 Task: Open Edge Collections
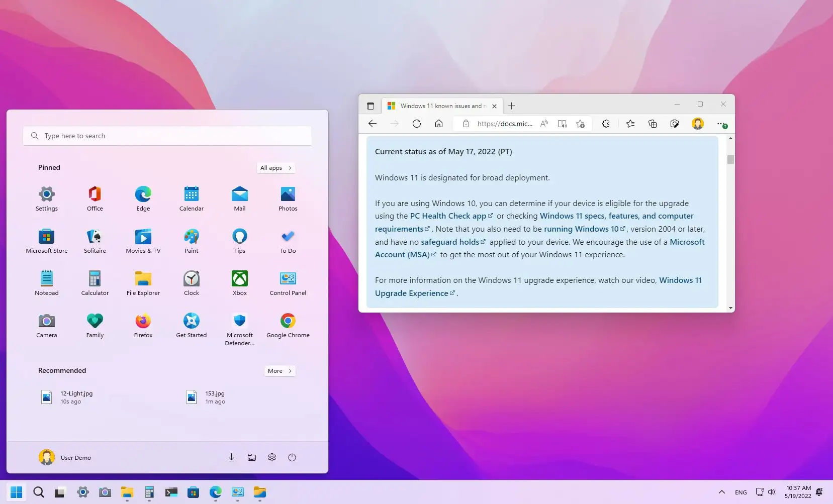tap(652, 124)
